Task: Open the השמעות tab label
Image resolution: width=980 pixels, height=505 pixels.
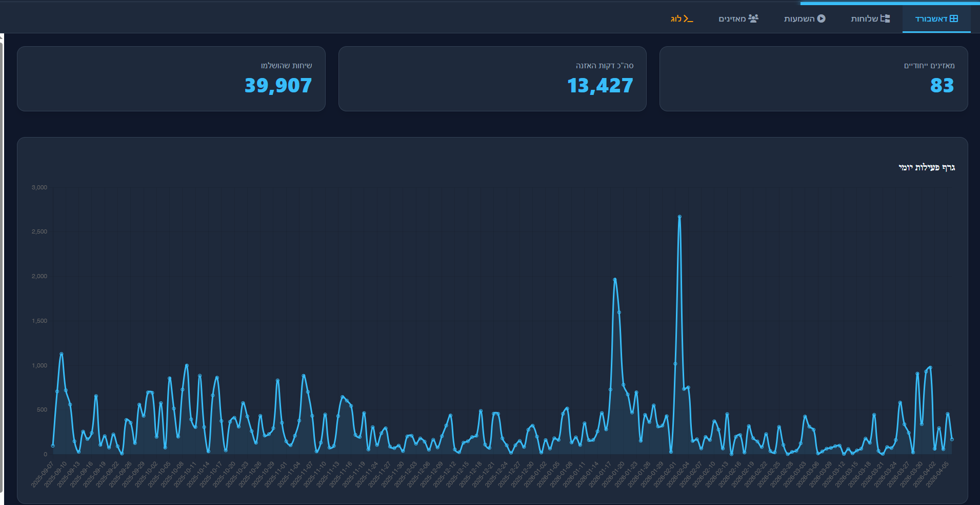Action: tap(799, 19)
